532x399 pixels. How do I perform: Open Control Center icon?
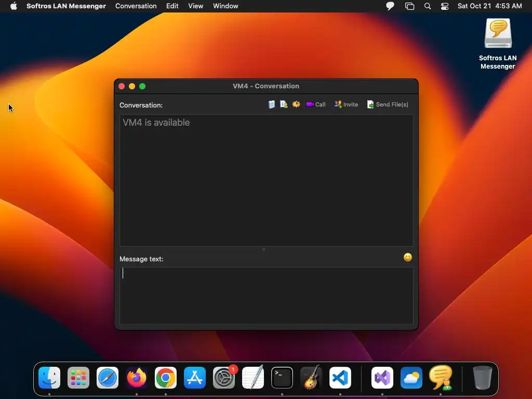(x=445, y=6)
